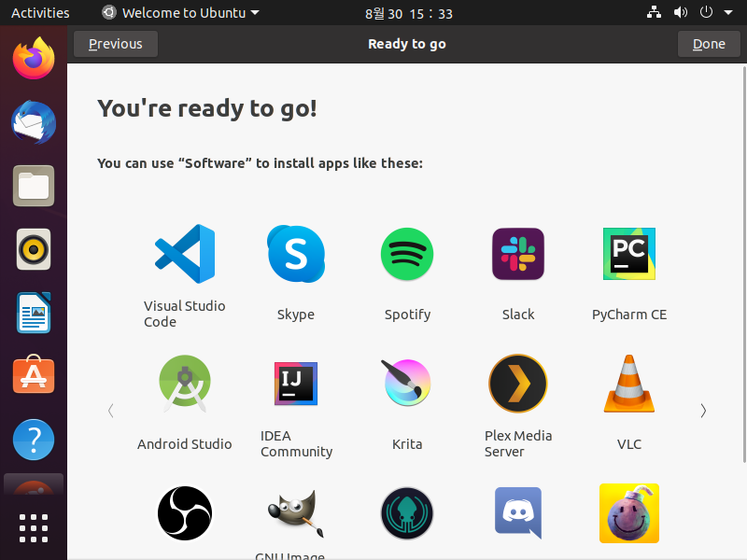Open Thunderbird mail from the dock
Viewport: 747px width, 560px height.
tap(34, 122)
